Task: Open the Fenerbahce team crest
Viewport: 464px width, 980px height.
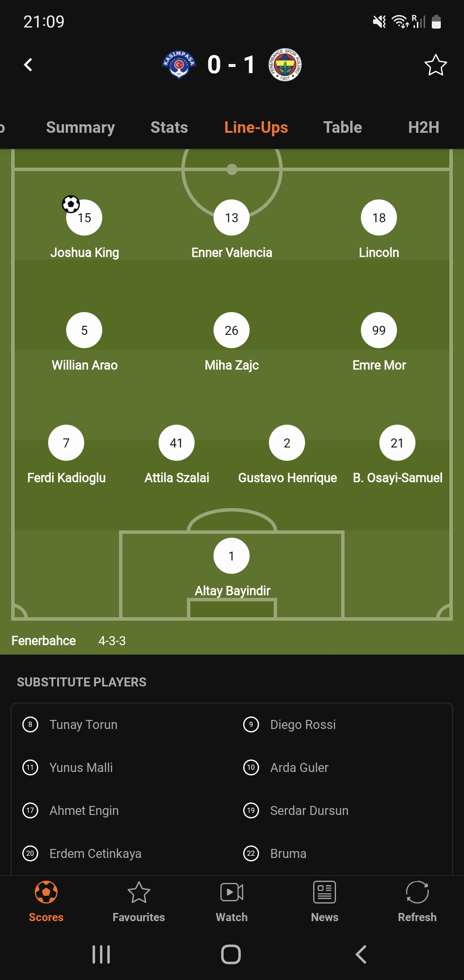Action: click(285, 65)
